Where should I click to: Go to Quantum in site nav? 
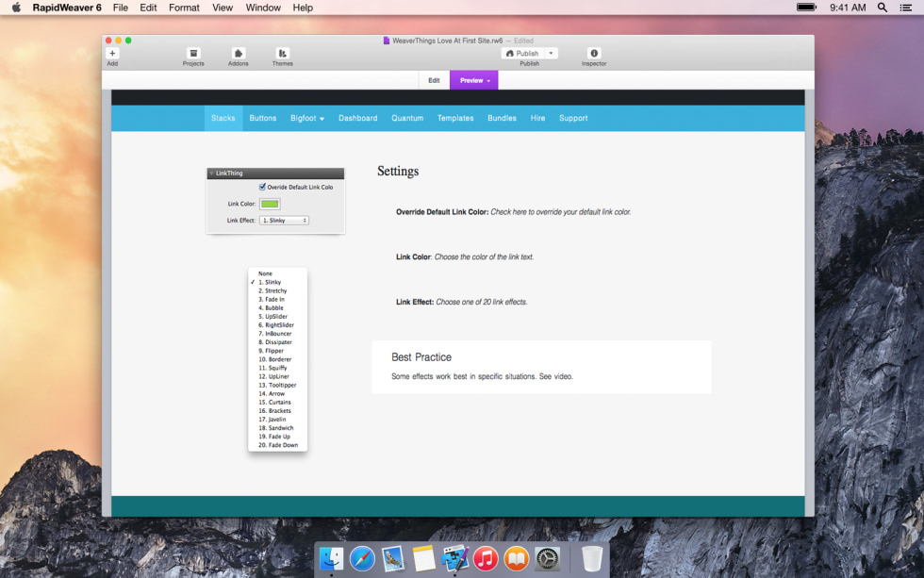407,118
